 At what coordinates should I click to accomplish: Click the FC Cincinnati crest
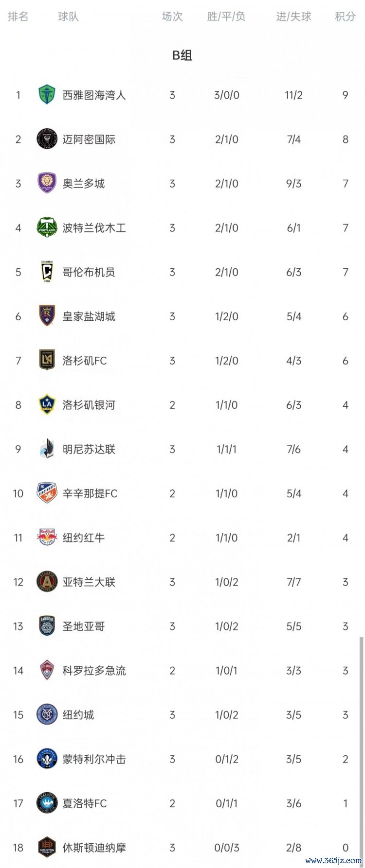pyautogui.click(x=47, y=493)
